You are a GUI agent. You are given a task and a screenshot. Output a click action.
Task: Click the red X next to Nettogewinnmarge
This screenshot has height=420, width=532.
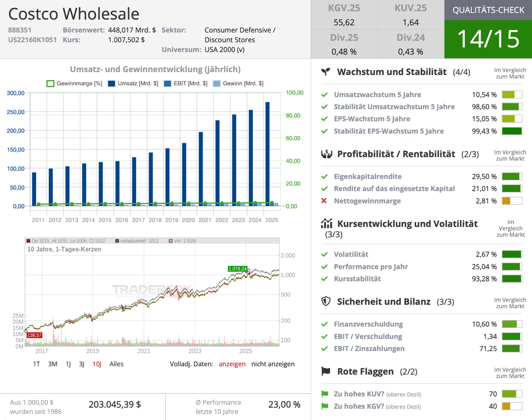(324, 201)
